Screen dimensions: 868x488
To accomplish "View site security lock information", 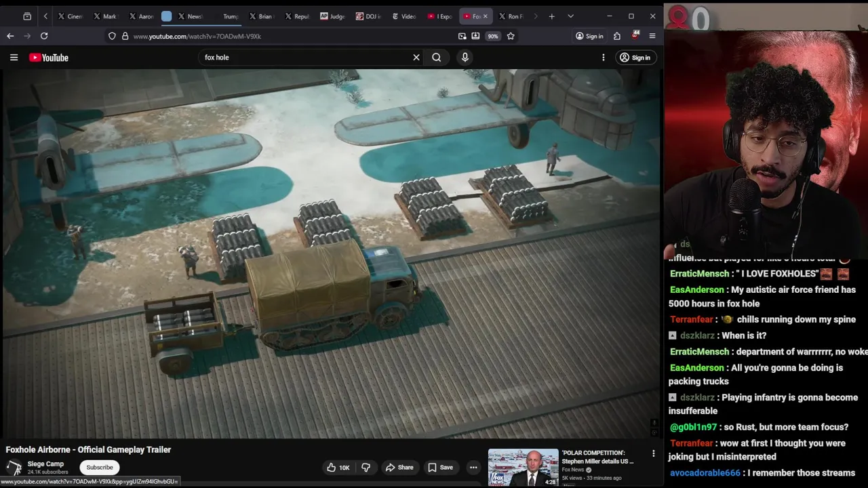I will tap(125, 36).
